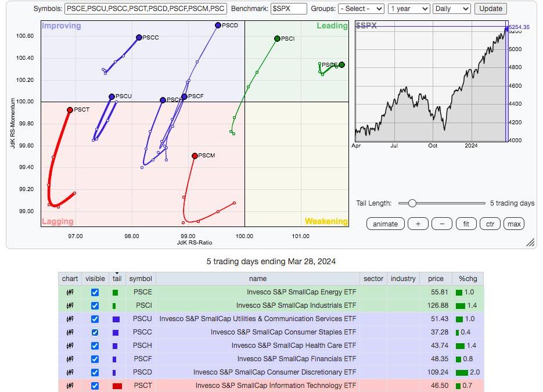
Task: Open chart icon for PSCI row
Action: (70, 306)
